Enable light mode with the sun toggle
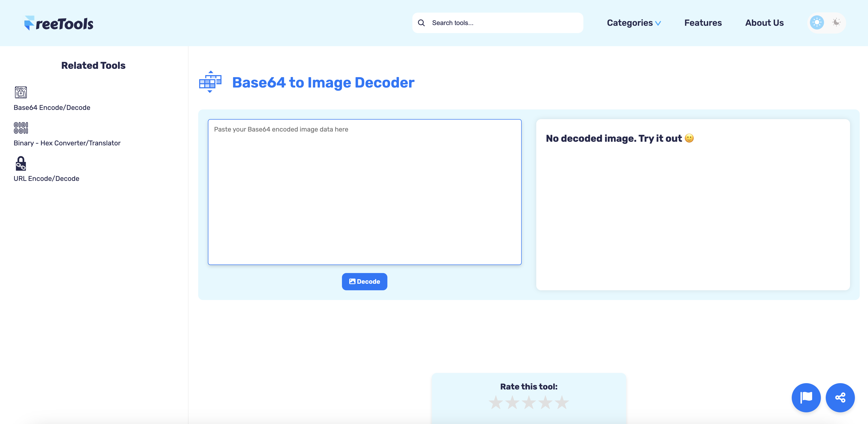 [x=817, y=23]
